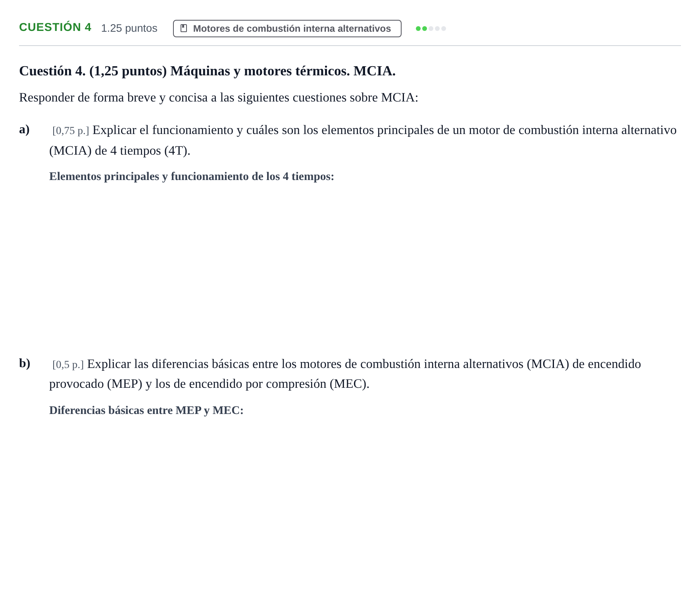The width and height of the screenshot is (700, 594).
Task: Select the 'CUESTIÓN 4' header label
Action: [55, 27]
